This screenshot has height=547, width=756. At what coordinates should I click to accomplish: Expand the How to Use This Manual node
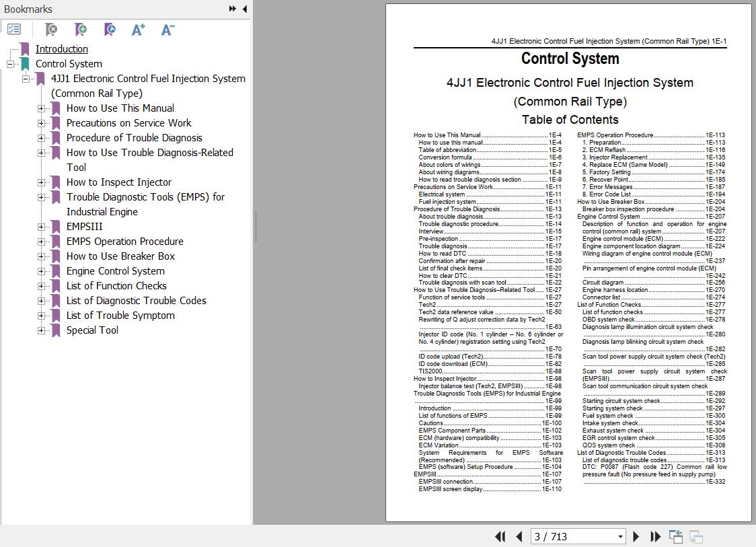pos(41,108)
